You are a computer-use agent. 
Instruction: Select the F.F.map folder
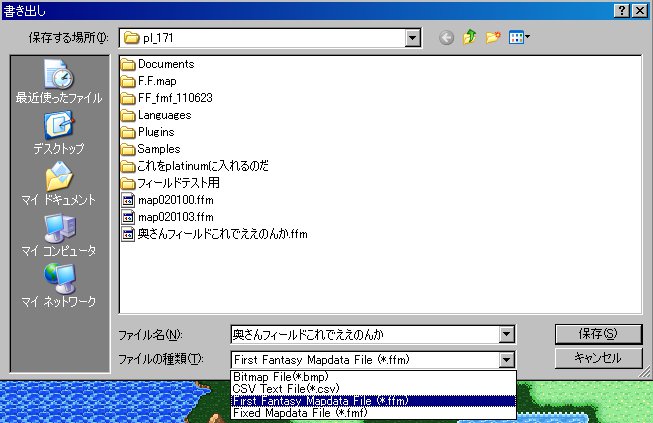(149, 81)
